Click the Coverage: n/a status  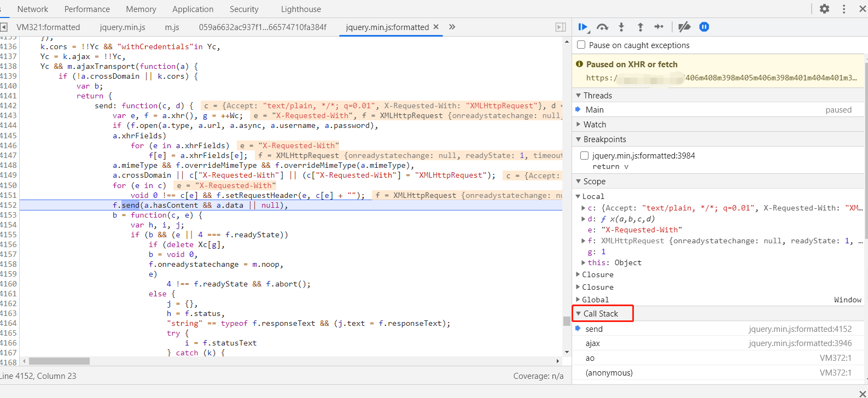pos(538,376)
